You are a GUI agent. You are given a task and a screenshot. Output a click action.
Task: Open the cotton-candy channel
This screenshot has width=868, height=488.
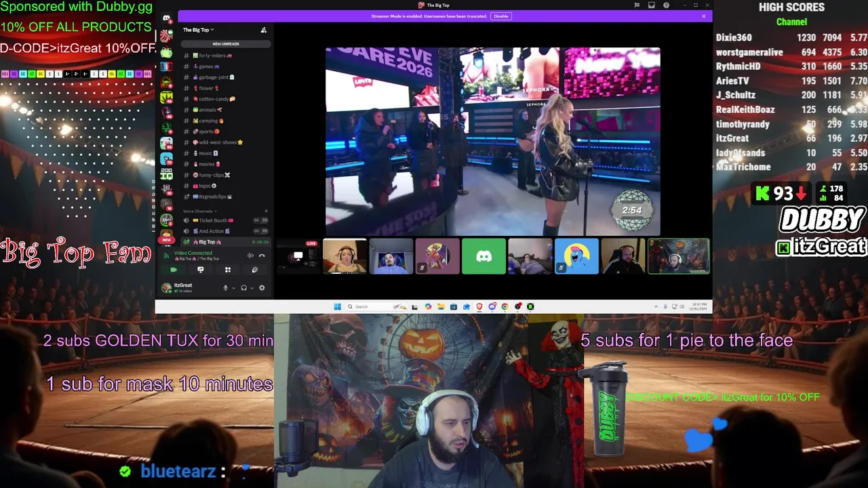[x=224, y=99]
